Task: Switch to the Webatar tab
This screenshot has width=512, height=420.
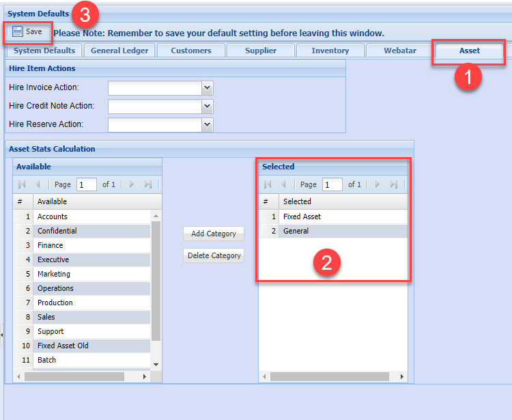Action: (399, 51)
